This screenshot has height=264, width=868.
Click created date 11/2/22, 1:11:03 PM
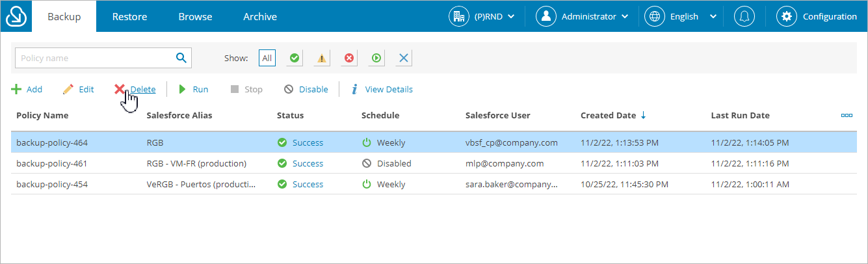click(620, 163)
